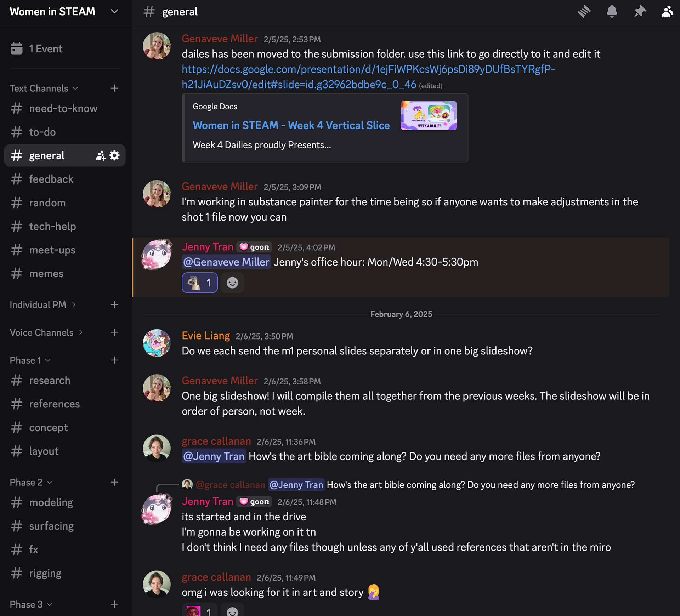Click the notification bell icon
Image resolution: width=680 pixels, height=616 pixels.
[x=612, y=12]
